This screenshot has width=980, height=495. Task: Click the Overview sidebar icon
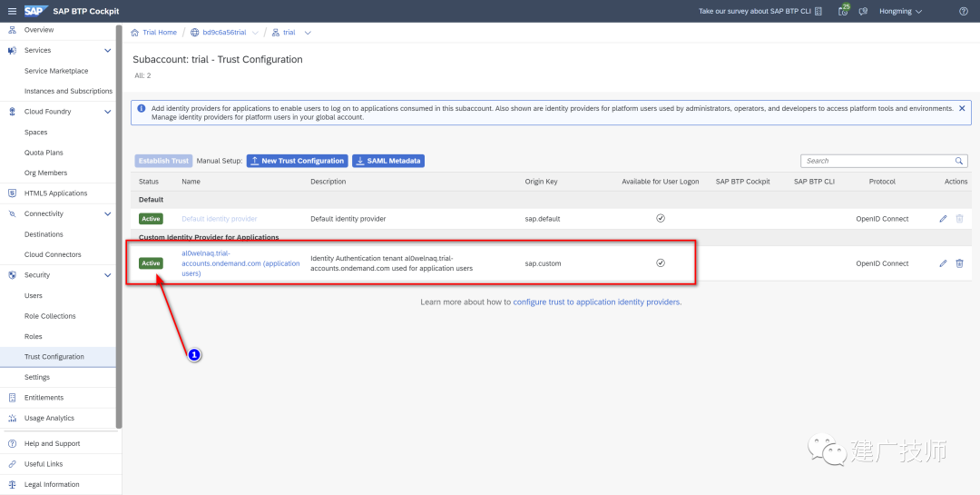(x=12, y=30)
